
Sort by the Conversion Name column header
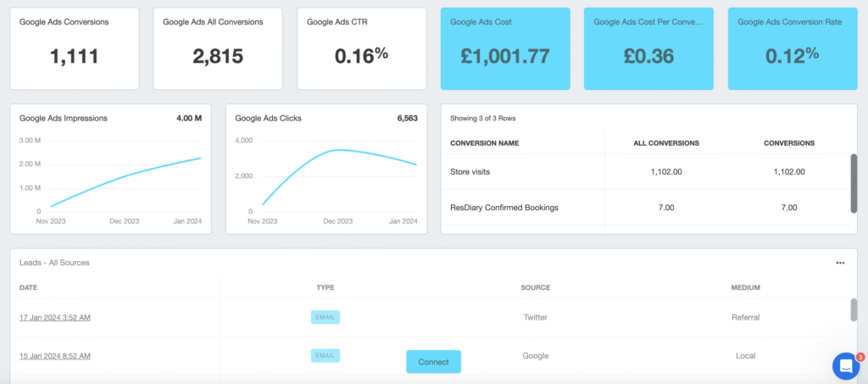[x=484, y=143]
